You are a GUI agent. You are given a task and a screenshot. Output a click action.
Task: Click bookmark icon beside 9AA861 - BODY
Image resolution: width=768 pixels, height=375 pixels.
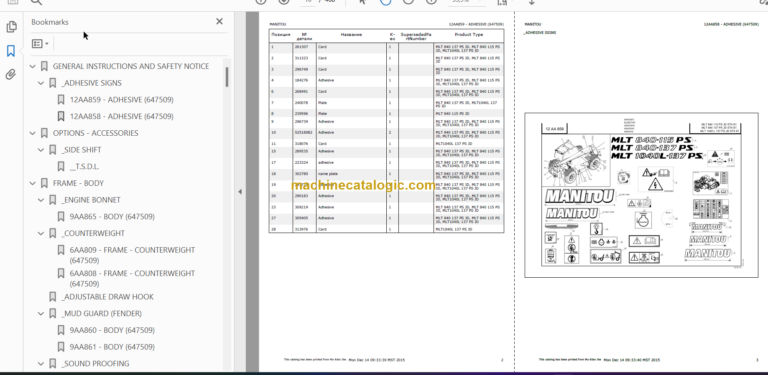coord(61,347)
